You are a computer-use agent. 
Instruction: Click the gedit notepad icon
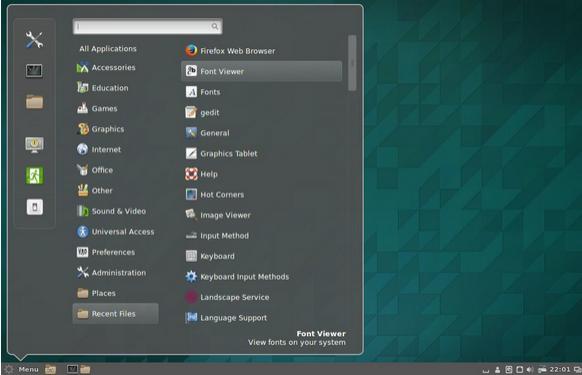tap(191, 112)
